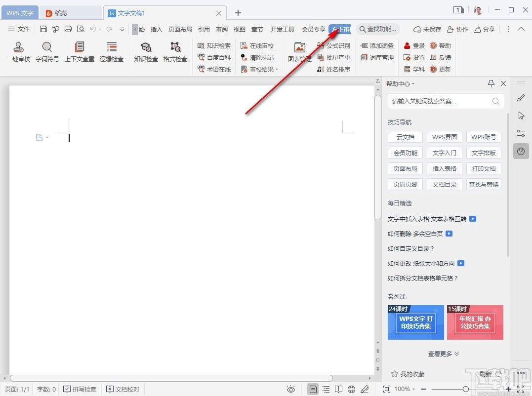Open 百度百科 lookup
Image resolution: width=532 pixels, height=396 pixels.
[x=214, y=58]
